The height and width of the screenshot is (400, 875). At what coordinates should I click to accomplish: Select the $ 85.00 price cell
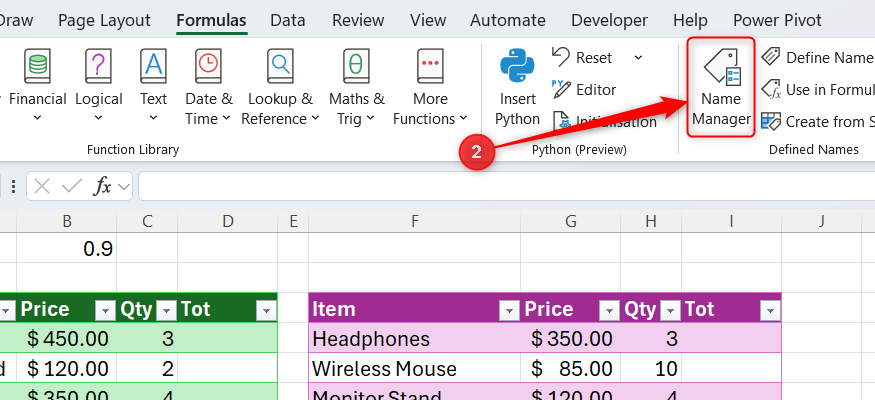pyautogui.click(x=570, y=368)
